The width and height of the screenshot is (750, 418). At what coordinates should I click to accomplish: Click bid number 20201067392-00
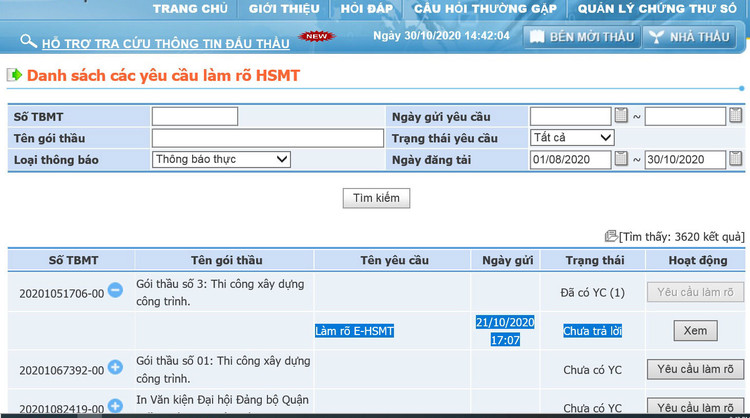[62, 371]
